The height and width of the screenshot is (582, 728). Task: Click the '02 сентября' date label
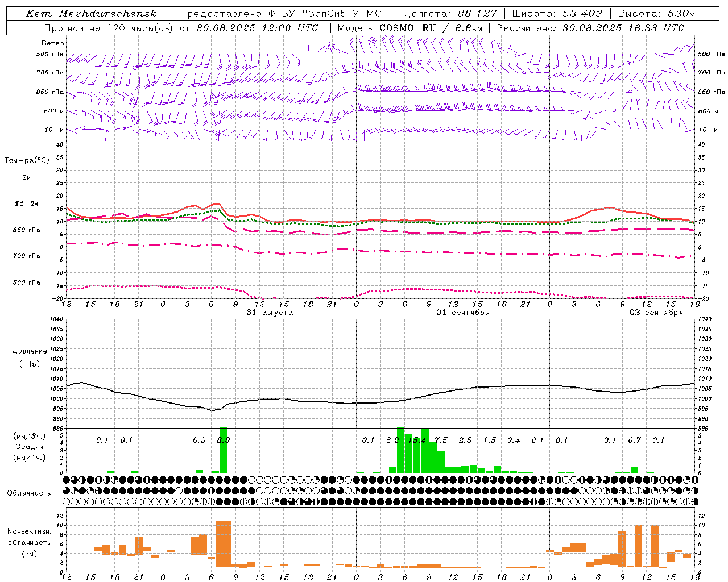click(656, 313)
